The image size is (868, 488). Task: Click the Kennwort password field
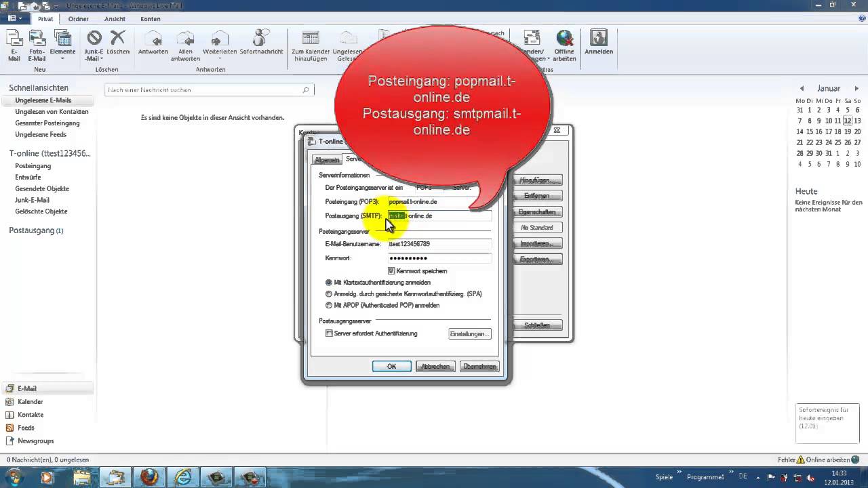(x=439, y=258)
